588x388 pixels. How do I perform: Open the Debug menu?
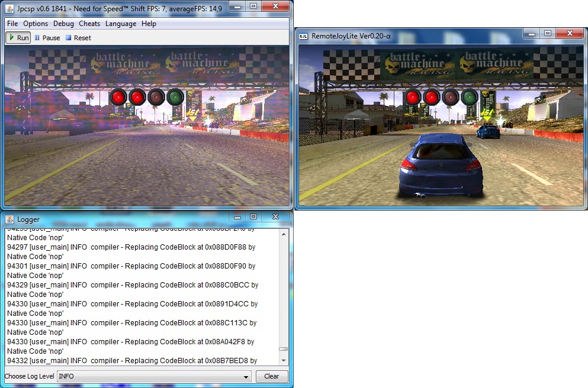pyautogui.click(x=63, y=24)
